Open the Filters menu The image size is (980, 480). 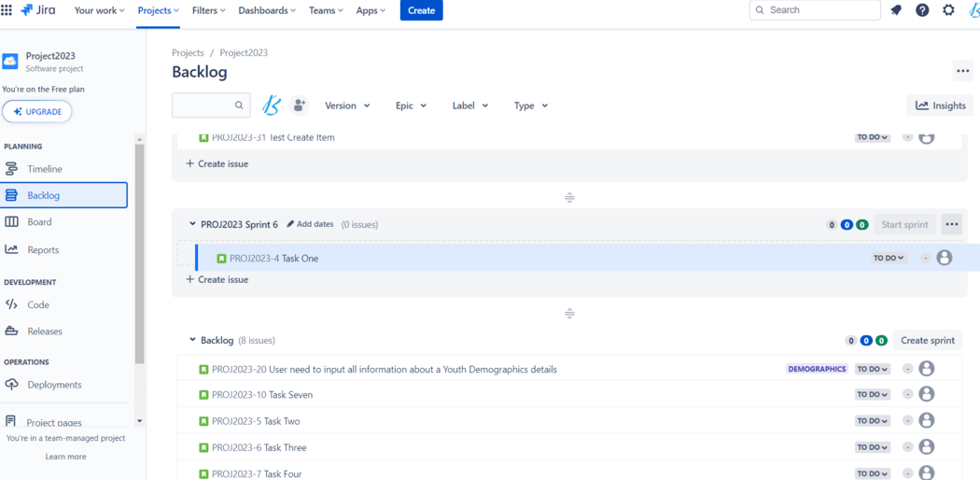click(x=209, y=10)
